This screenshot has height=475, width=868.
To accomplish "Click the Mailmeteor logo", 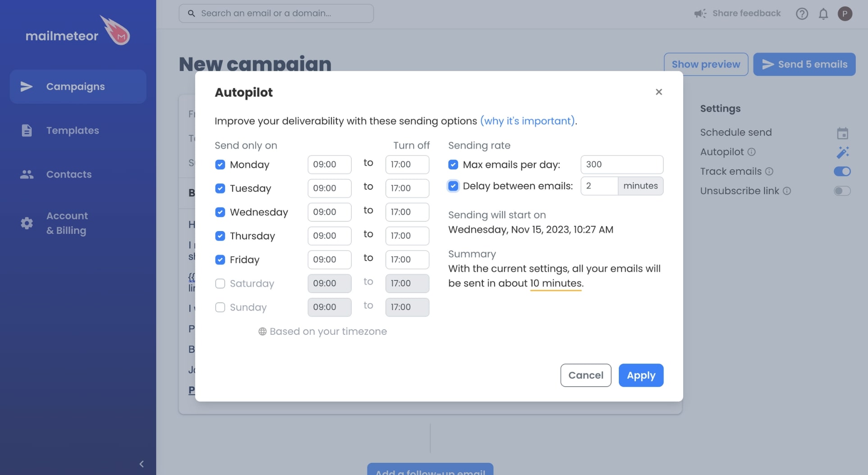I will [x=78, y=31].
